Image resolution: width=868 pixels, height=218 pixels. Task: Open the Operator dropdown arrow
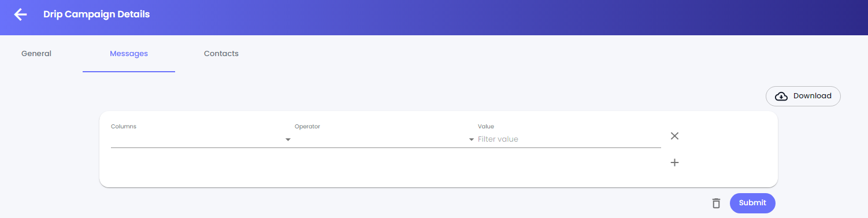pos(472,139)
